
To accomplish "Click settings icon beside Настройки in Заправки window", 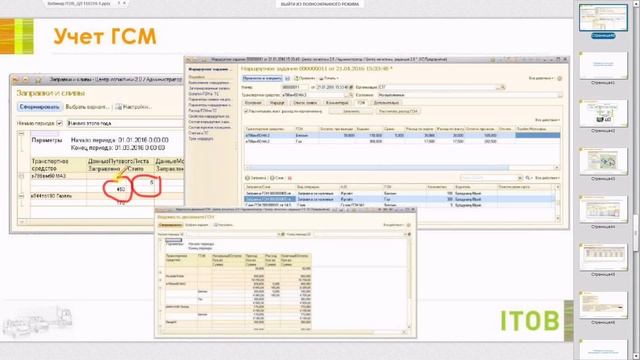I will (118, 107).
